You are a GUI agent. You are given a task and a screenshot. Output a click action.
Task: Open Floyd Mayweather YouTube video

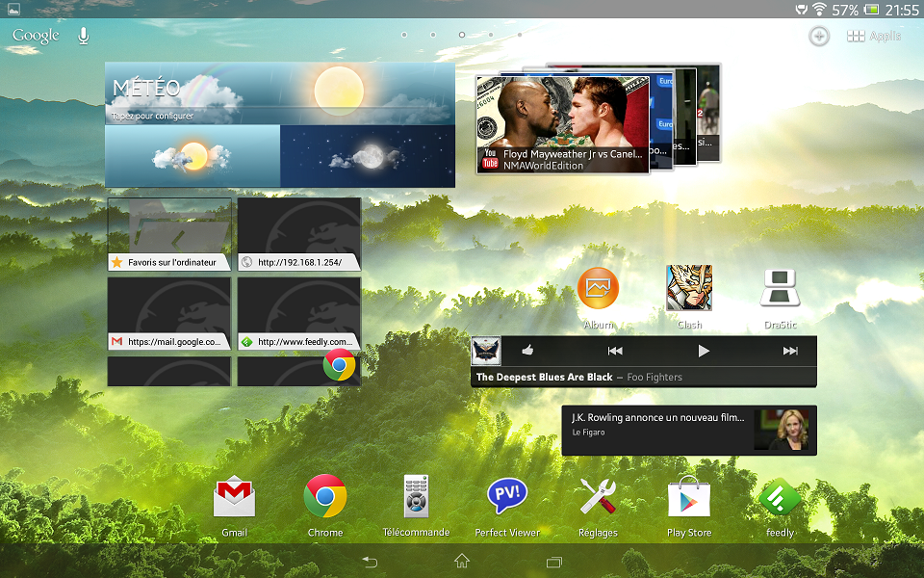coord(563,124)
